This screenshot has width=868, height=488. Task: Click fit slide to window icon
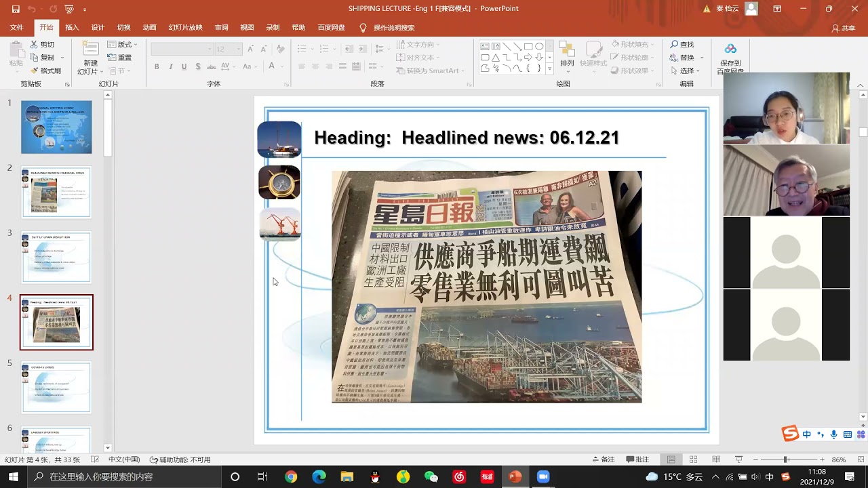(x=859, y=460)
